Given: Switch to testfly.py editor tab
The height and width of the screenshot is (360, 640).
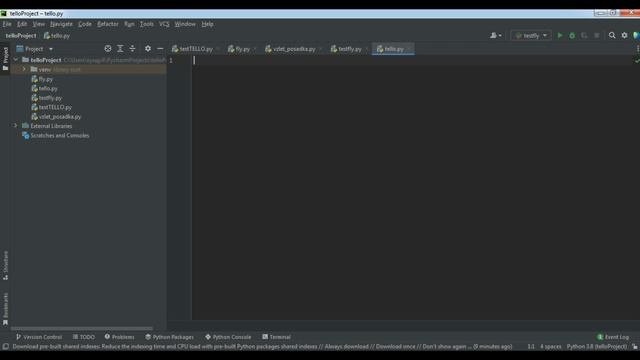Looking at the screenshot, I should pyautogui.click(x=346, y=49).
